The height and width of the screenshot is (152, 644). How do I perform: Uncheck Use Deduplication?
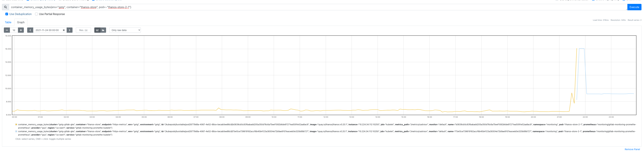(x=7, y=14)
